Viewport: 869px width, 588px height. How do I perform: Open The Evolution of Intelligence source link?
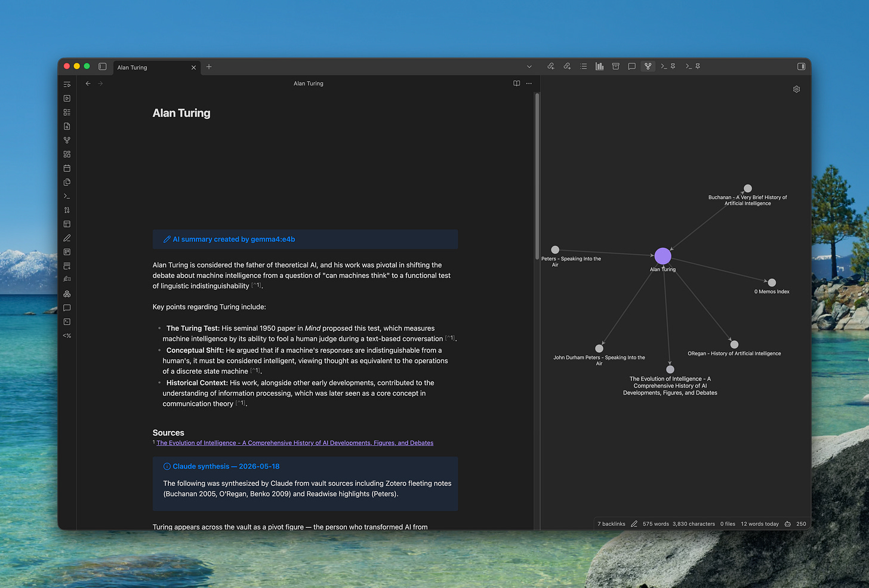pyautogui.click(x=295, y=443)
